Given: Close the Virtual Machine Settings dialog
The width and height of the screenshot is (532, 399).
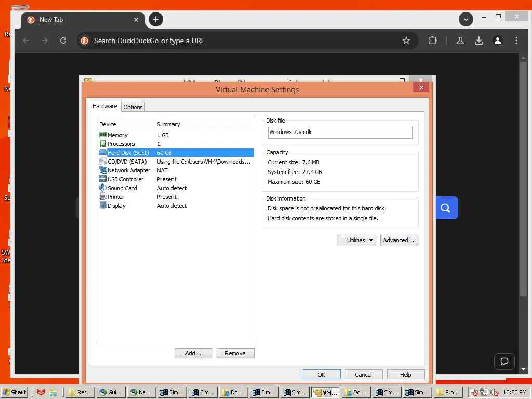Looking at the screenshot, I should point(421,87).
